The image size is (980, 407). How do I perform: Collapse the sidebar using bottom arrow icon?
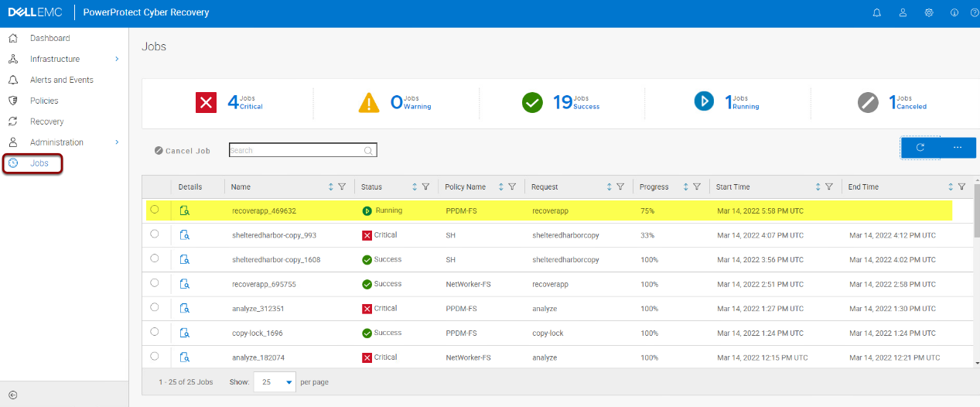(12, 395)
